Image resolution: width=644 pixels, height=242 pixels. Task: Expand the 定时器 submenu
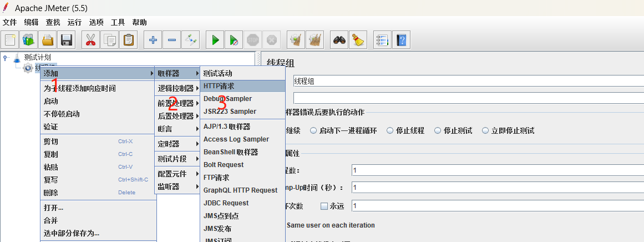(x=177, y=144)
